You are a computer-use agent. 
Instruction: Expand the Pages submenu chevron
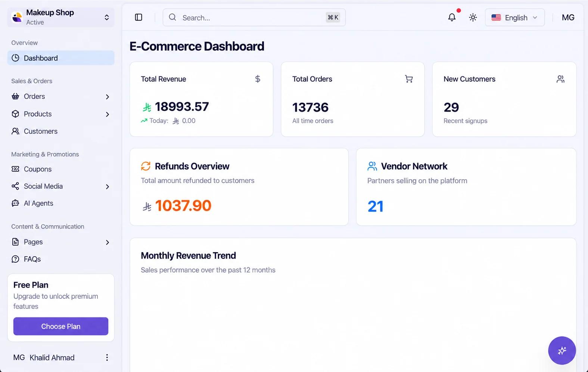(108, 242)
